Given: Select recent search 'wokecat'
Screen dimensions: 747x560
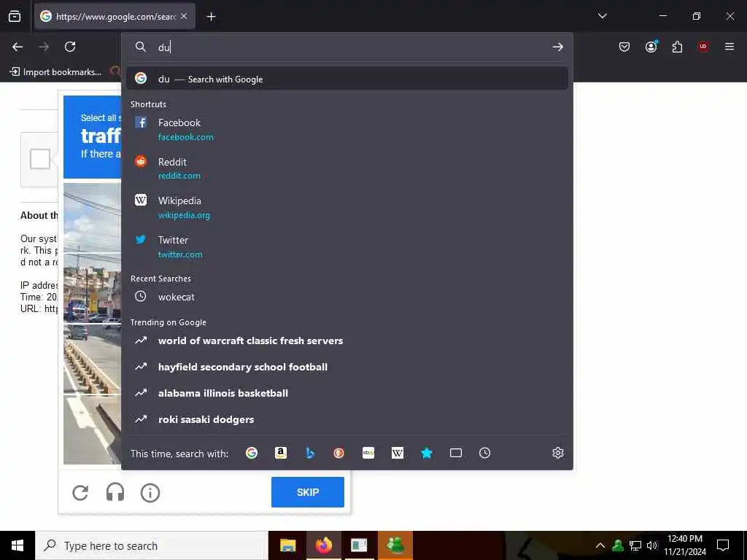Looking at the screenshot, I should (x=347, y=297).
